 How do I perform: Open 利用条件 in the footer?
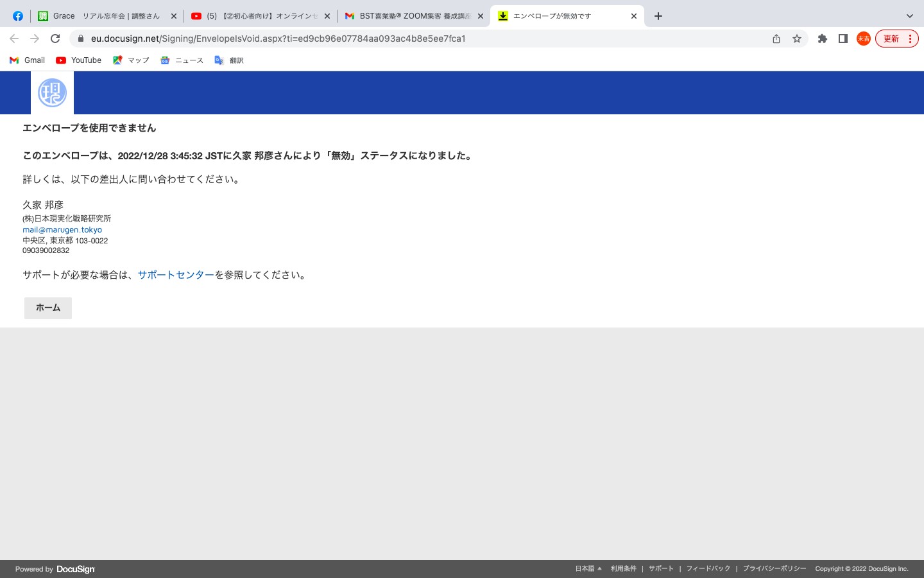point(623,568)
